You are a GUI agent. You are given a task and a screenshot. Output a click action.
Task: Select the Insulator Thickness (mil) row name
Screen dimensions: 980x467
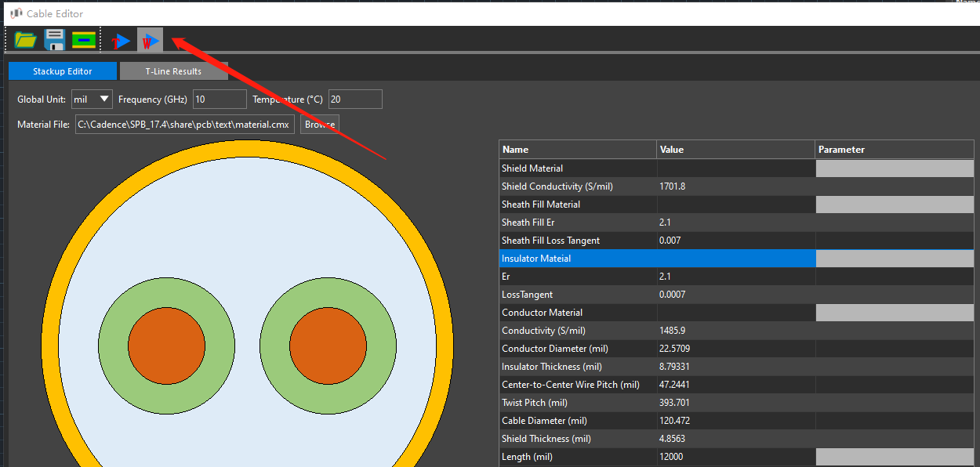click(552, 367)
